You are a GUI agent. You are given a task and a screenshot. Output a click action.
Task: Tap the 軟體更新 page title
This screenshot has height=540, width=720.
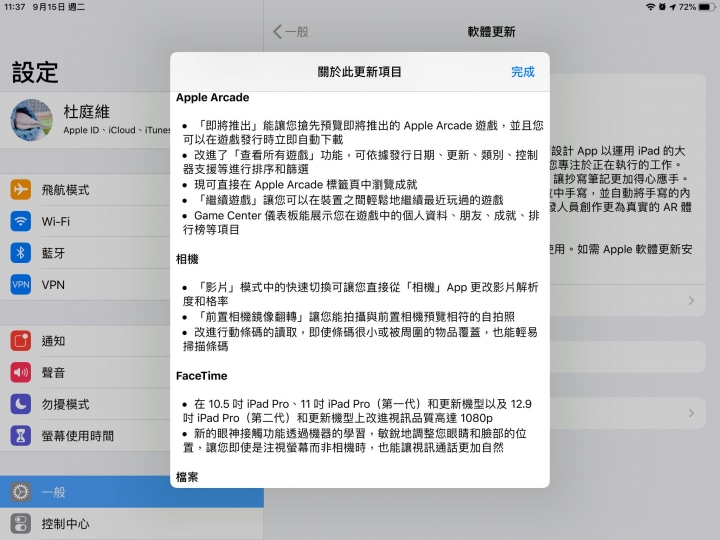pos(491,32)
